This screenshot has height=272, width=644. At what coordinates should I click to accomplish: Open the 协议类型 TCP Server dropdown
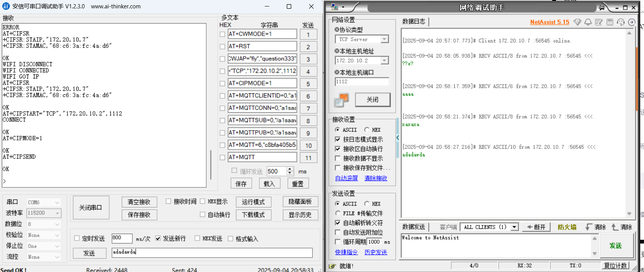(385, 39)
